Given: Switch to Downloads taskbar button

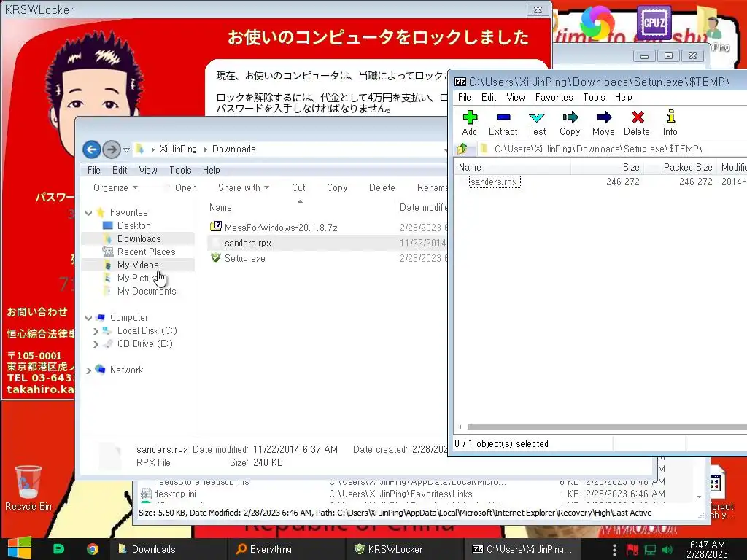Looking at the screenshot, I should [x=169, y=549].
